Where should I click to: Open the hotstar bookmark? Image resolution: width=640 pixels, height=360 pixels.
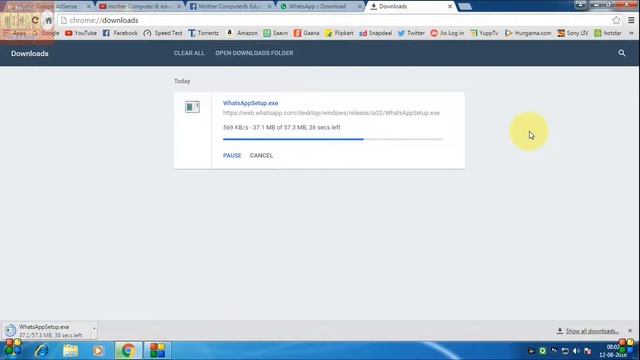608,33
